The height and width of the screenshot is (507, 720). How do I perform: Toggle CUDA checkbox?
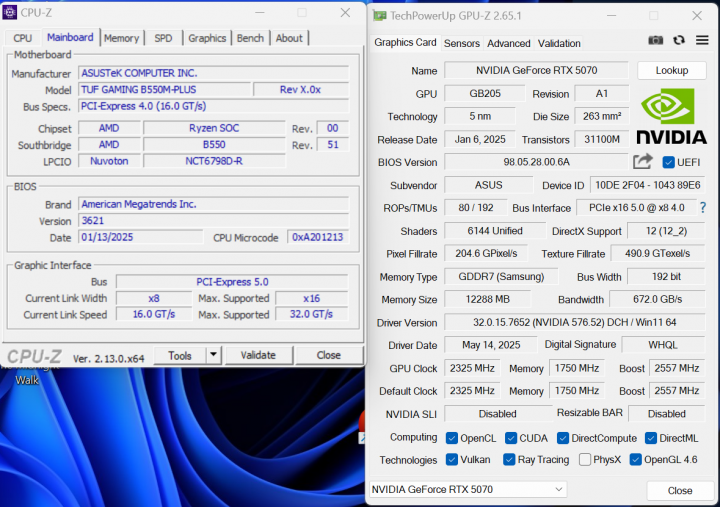point(511,438)
